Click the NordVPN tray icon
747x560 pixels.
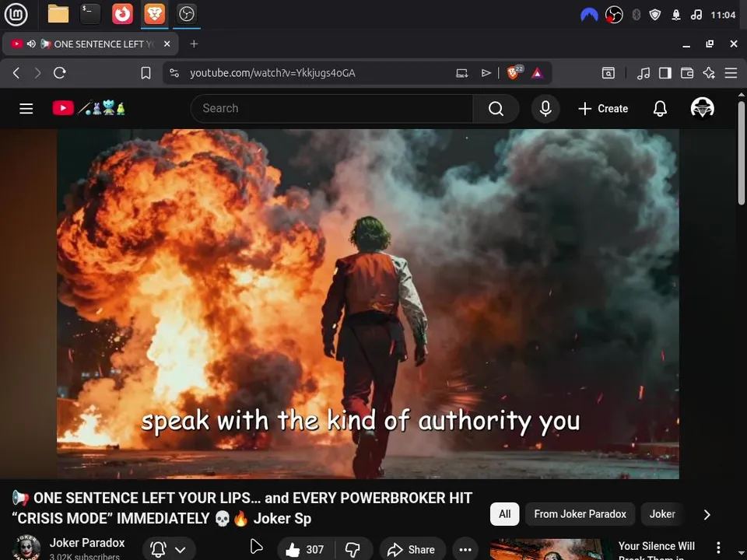589,15
